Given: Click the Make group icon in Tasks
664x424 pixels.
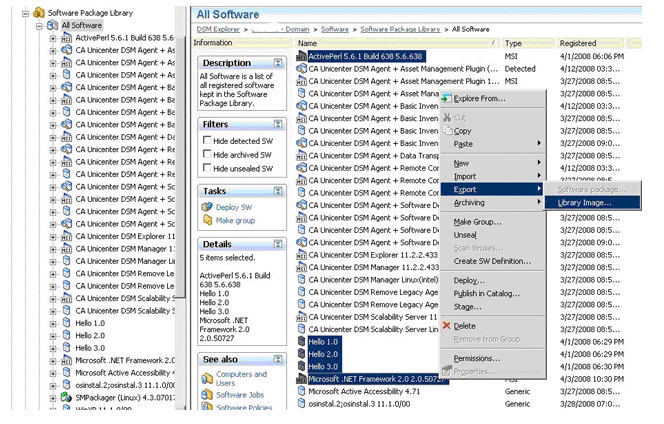Looking at the screenshot, I should point(206,220).
